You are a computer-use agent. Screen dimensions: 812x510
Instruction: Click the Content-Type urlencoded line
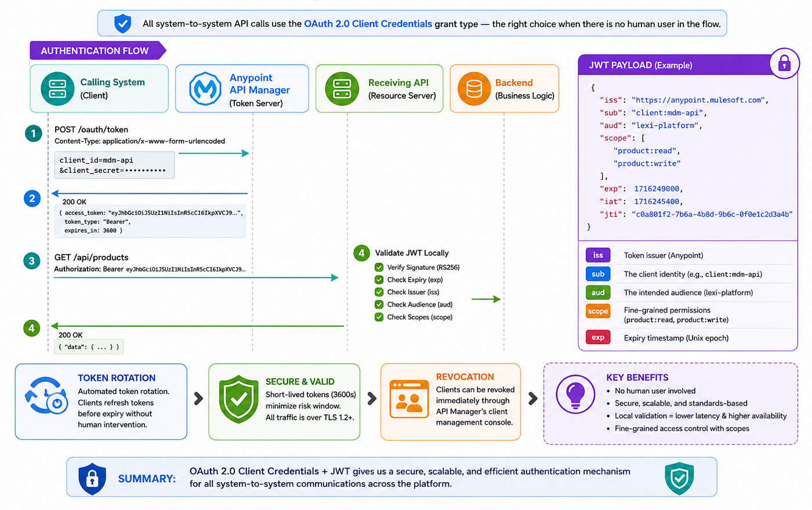click(140, 141)
